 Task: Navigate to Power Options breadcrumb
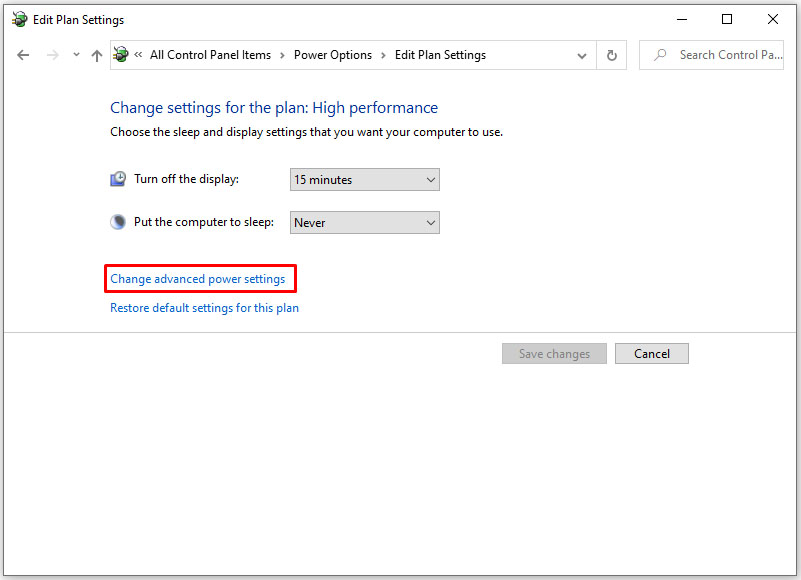(x=332, y=55)
